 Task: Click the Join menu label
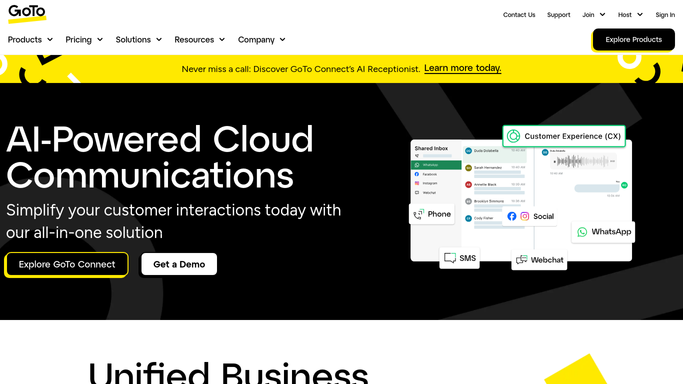click(588, 14)
